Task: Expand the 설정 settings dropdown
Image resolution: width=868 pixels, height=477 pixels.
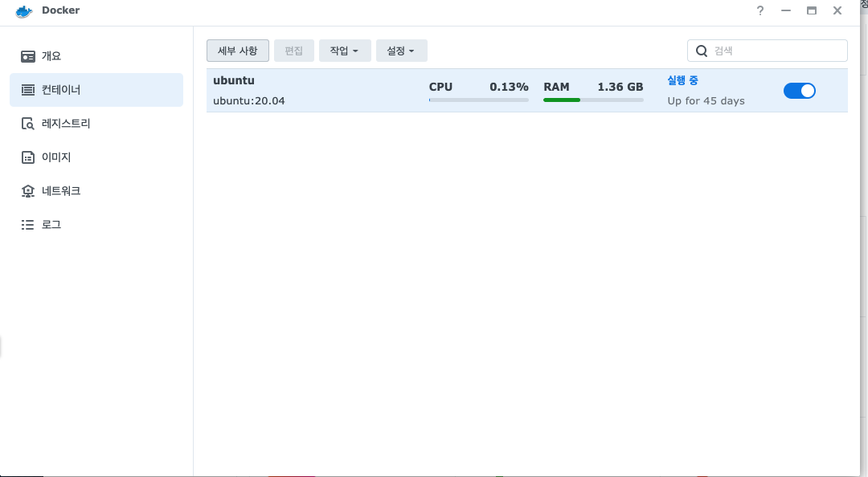Action: 401,51
